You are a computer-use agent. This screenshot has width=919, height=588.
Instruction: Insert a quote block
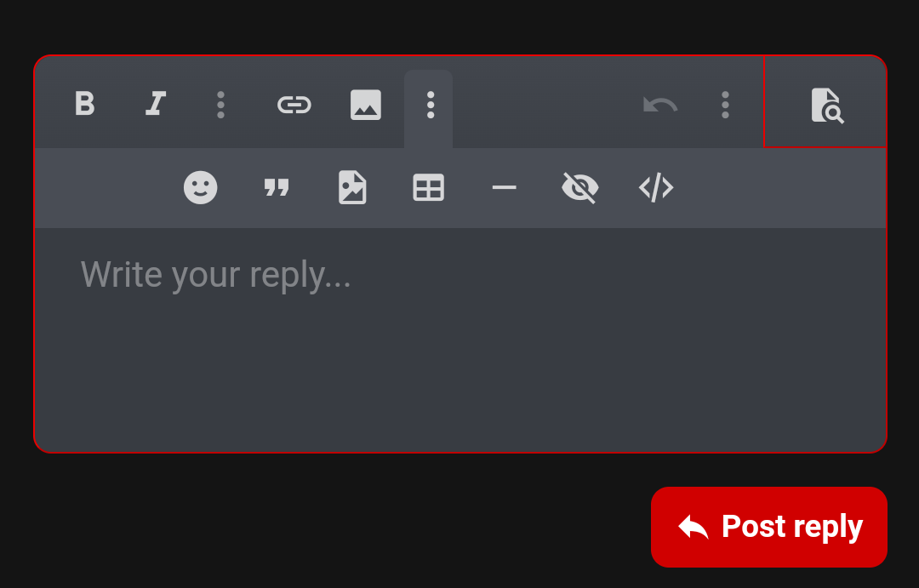(x=277, y=187)
